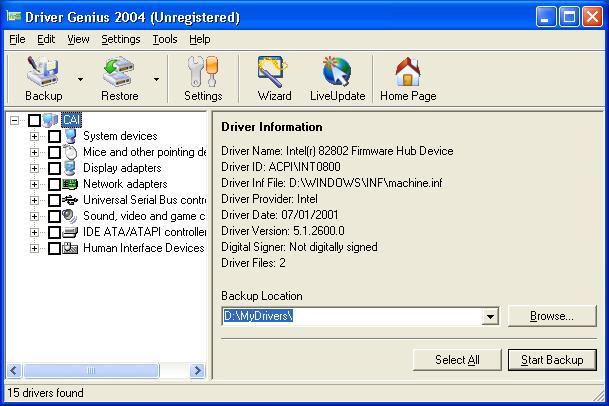This screenshot has width=609, height=406.
Task: Open the Restore button dropdown arrow
Action: [x=156, y=79]
